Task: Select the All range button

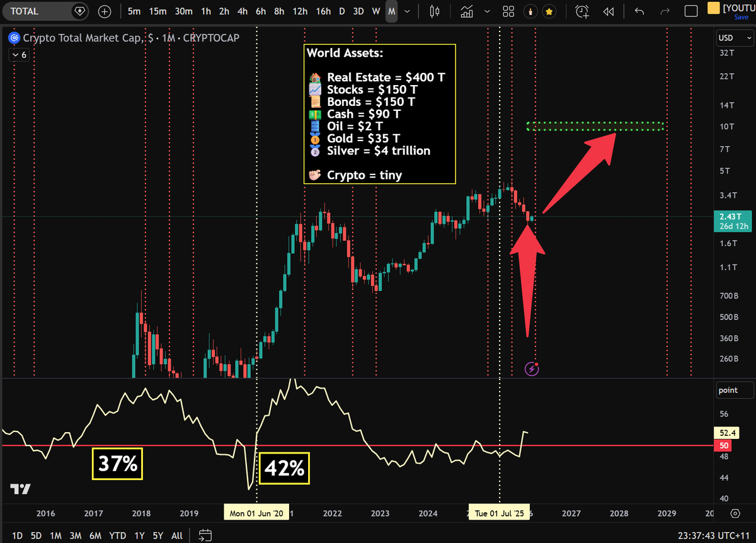Action: [176, 535]
